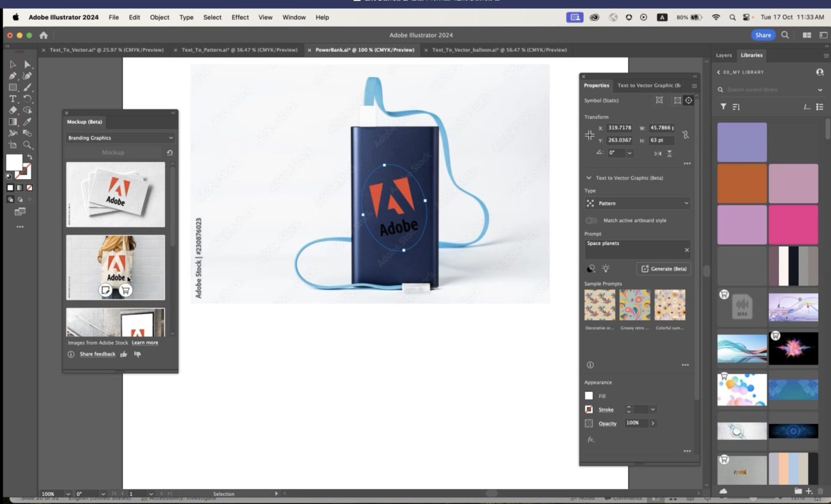Viewport: 831px width, 504px height.
Task: Open the Share feedback link
Action: click(x=97, y=354)
